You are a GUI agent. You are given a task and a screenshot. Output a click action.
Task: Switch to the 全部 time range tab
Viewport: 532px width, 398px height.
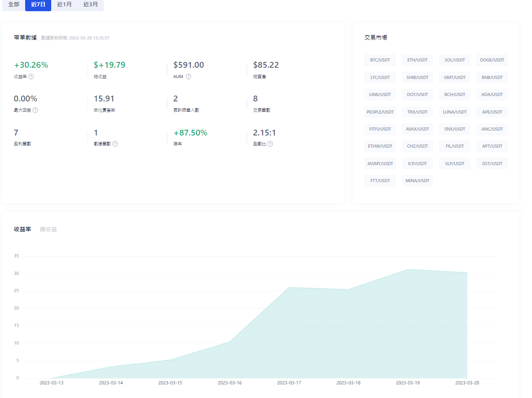click(13, 4)
